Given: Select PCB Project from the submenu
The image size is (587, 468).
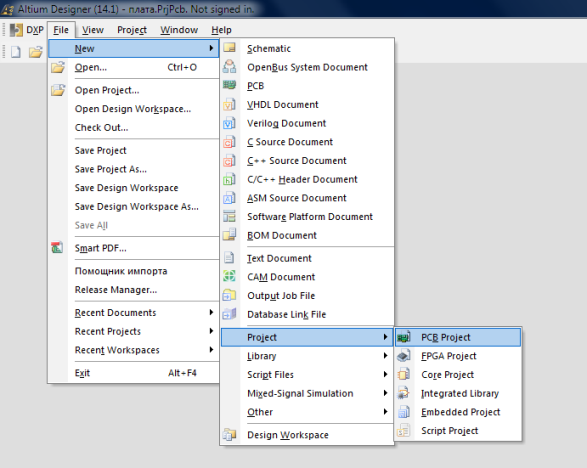Looking at the screenshot, I should pos(457,337).
